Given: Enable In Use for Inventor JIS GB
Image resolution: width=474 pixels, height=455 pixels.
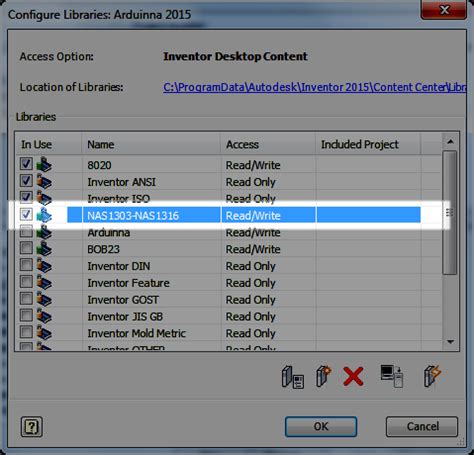Looking at the screenshot, I should coord(26,315).
